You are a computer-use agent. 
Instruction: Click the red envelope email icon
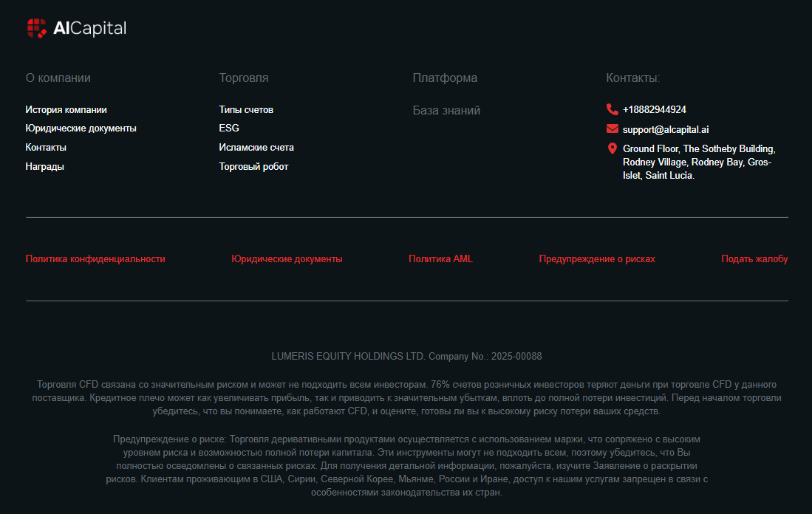612,129
